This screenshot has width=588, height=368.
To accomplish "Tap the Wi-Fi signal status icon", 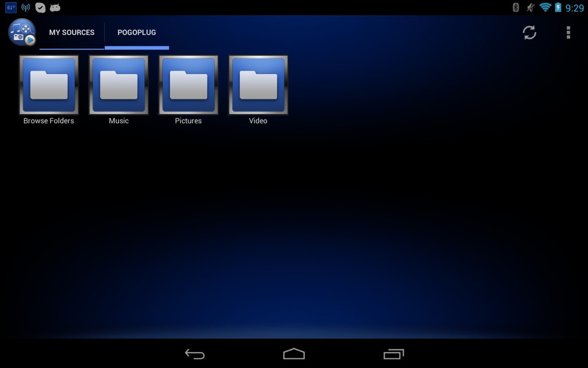I will [x=545, y=7].
